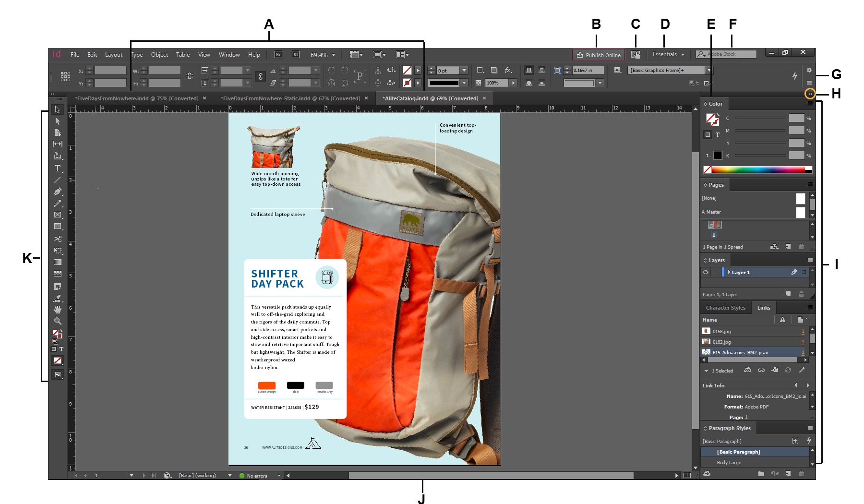The width and height of the screenshot is (864, 504).
Task: Select the Type tool
Action: [x=58, y=168]
